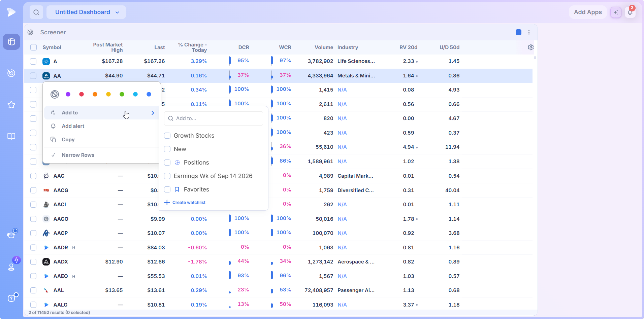This screenshot has height=319, width=644.
Task: Pick the yellow color flag
Action: [108, 94]
